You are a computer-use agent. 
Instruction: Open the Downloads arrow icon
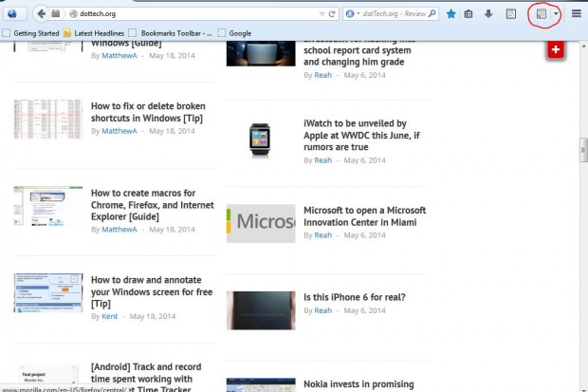488,14
